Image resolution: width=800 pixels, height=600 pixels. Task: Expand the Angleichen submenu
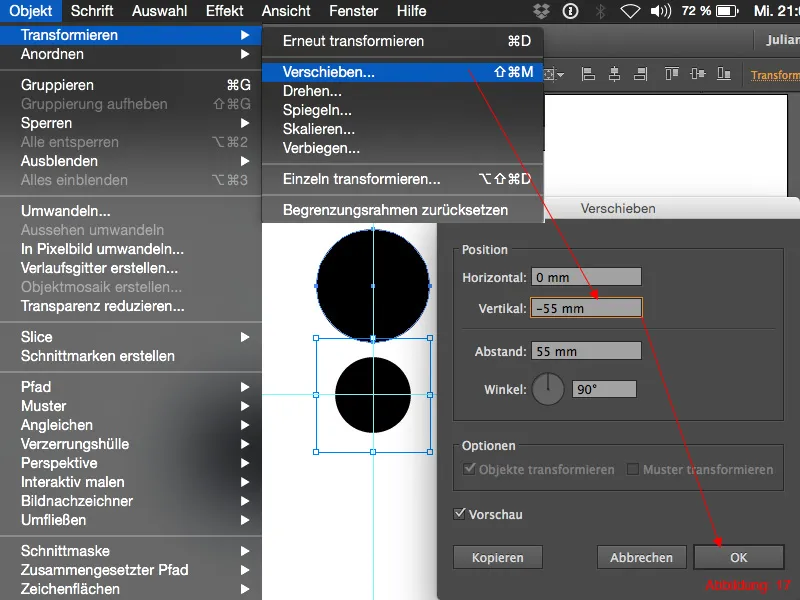pyautogui.click(x=131, y=424)
